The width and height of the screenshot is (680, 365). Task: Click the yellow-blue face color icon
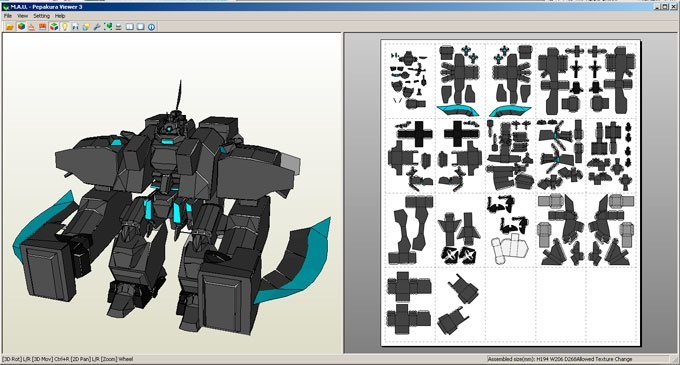coord(86,27)
